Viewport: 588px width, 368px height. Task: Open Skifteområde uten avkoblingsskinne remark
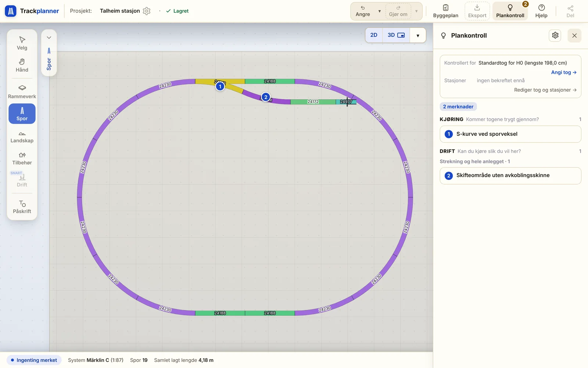pos(510,176)
